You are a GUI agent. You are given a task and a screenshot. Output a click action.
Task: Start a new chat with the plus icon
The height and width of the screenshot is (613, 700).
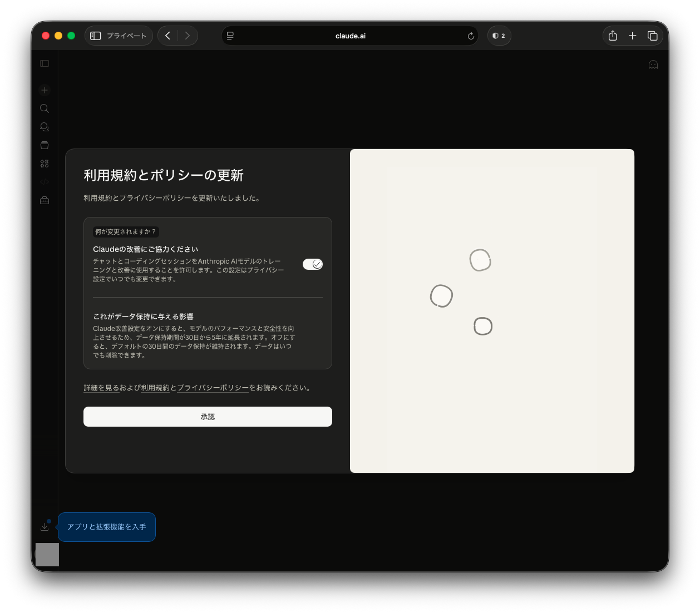pyautogui.click(x=44, y=90)
